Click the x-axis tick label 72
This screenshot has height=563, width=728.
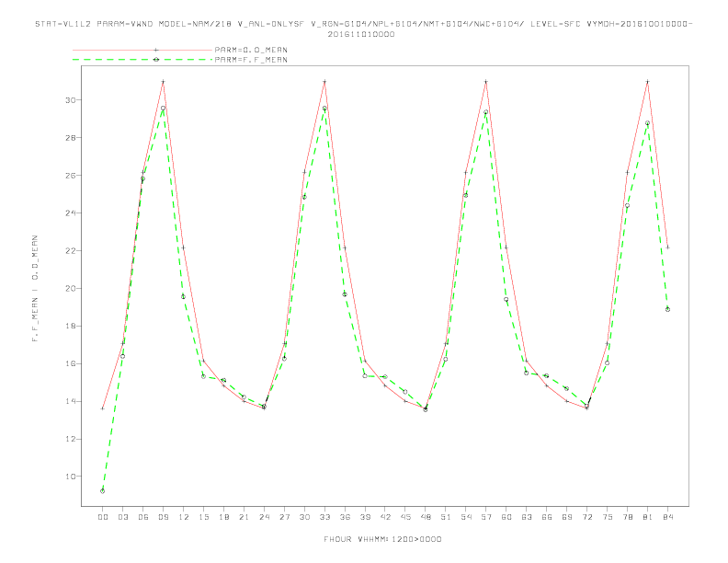(587, 517)
